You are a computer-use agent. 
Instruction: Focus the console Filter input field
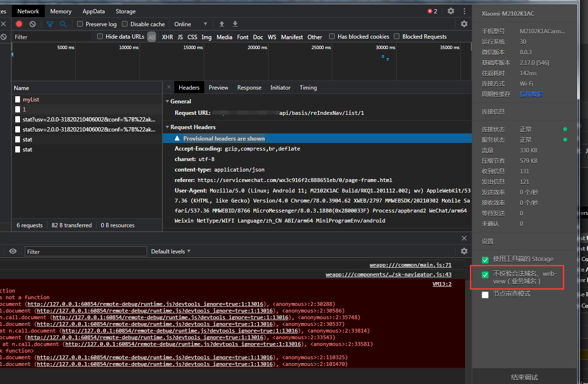click(86, 252)
